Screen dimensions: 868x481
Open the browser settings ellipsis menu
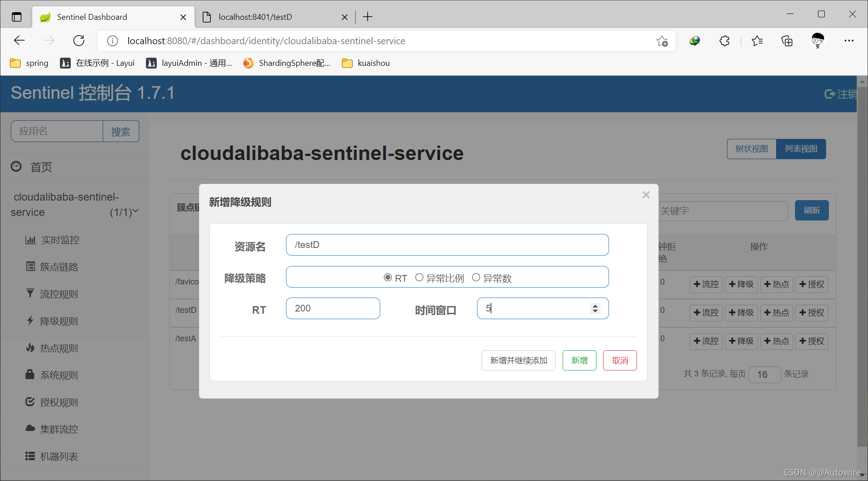849,41
